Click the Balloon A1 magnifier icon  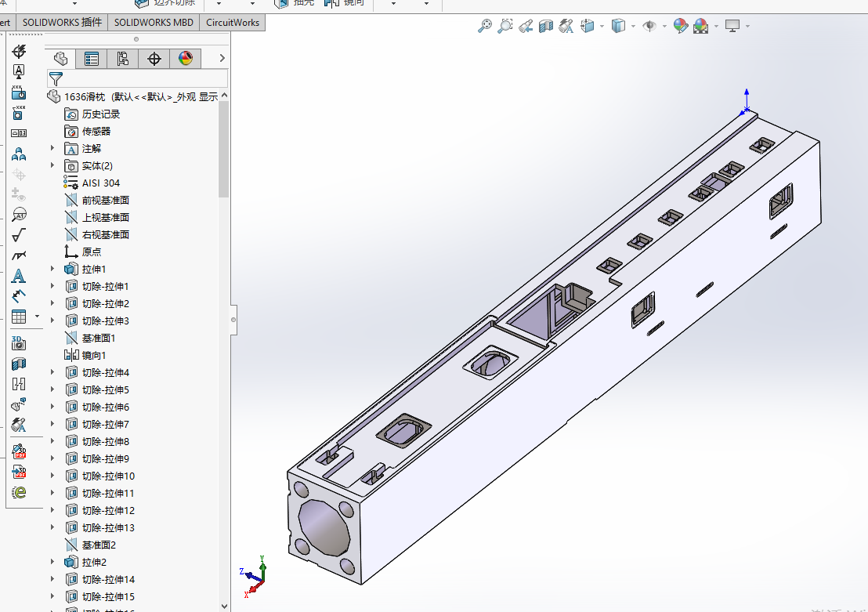19,215
